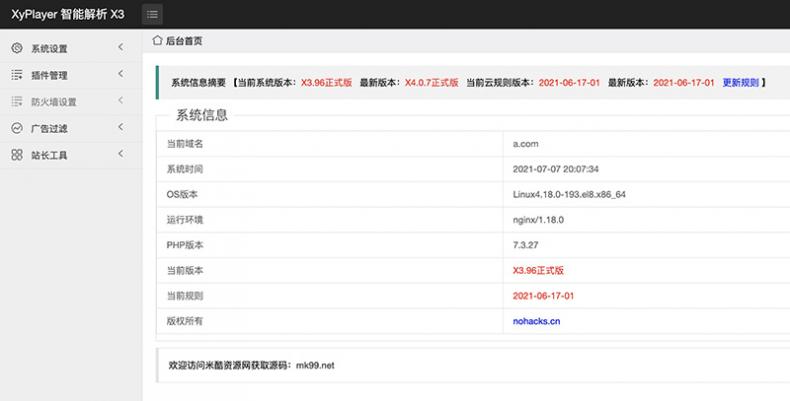Toggle the sidebar collapse hamburger icon
790x401 pixels.
[153, 14]
